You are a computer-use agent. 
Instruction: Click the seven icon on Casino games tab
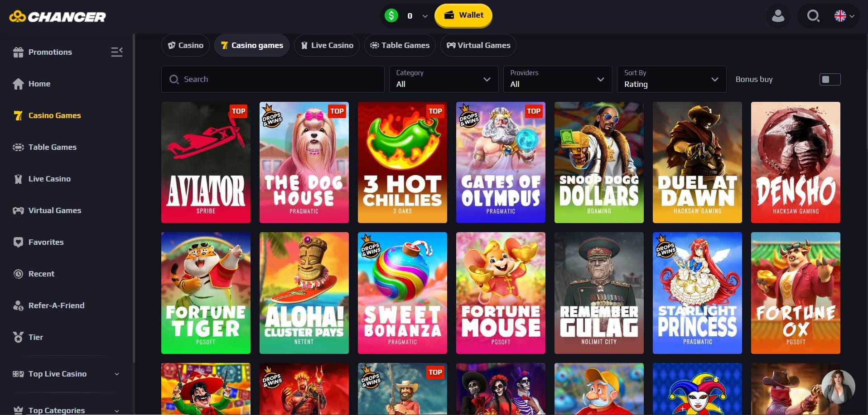coord(224,45)
